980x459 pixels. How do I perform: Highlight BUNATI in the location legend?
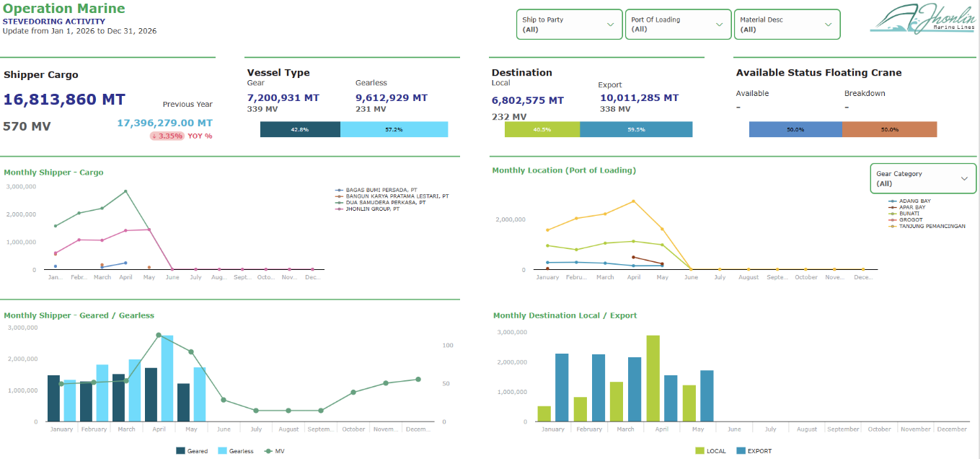(904, 214)
